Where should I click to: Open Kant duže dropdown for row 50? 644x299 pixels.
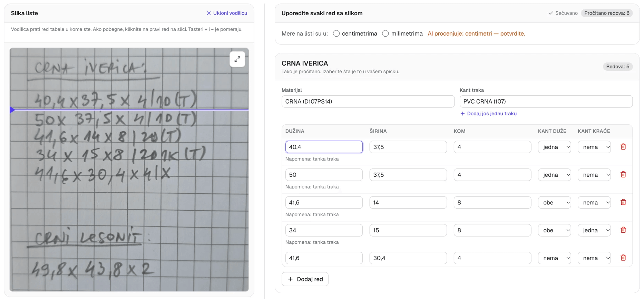coord(555,175)
